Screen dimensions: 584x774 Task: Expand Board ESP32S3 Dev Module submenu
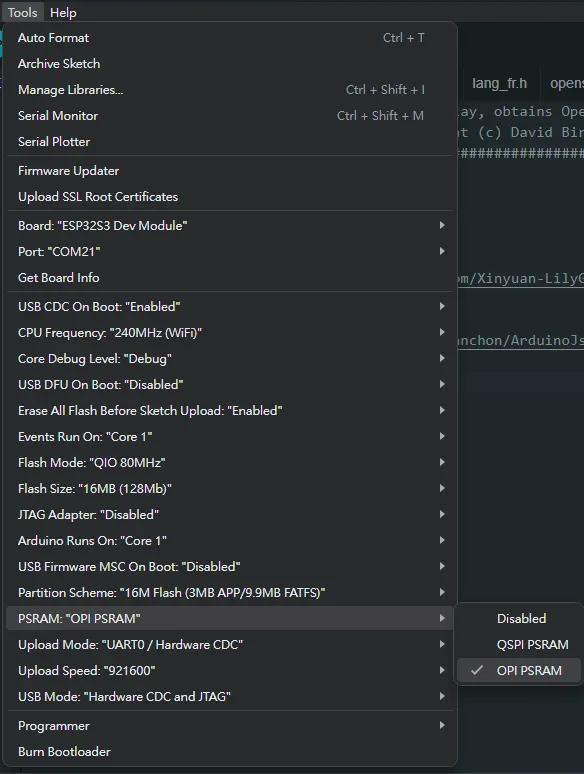click(230, 226)
